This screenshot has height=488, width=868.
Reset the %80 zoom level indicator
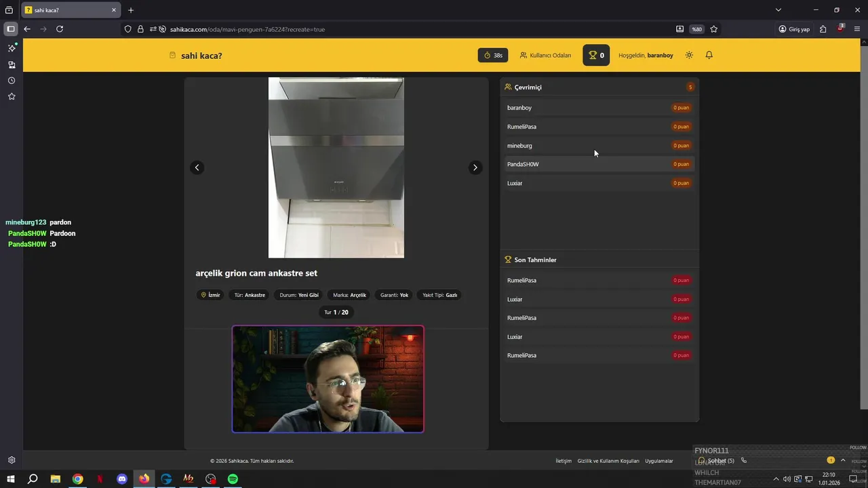click(x=696, y=29)
